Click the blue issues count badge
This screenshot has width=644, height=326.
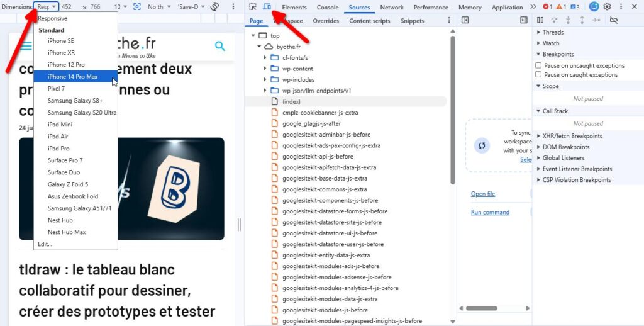[x=575, y=6]
